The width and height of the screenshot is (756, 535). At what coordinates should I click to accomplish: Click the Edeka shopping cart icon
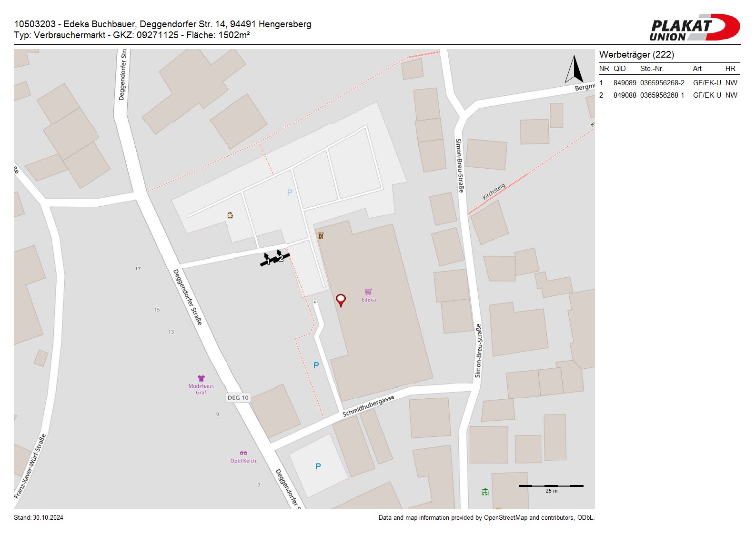point(368,292)
